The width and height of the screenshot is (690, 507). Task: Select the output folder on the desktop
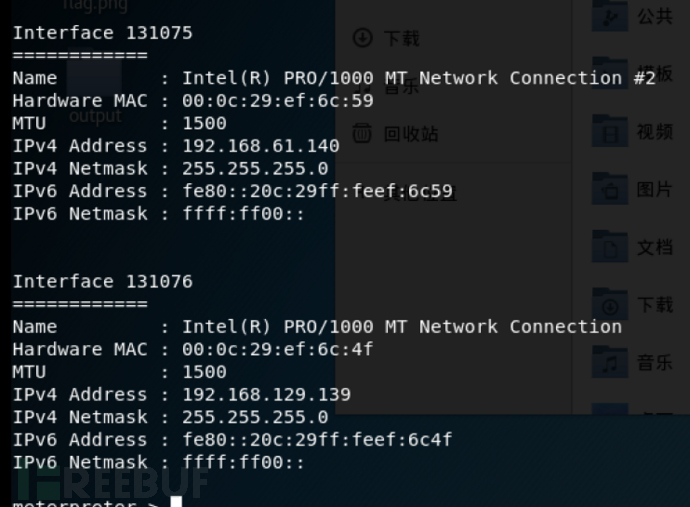95,92
